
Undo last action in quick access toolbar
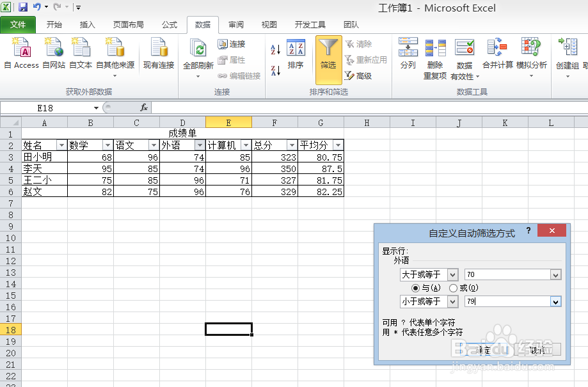(x=36, y=7)
